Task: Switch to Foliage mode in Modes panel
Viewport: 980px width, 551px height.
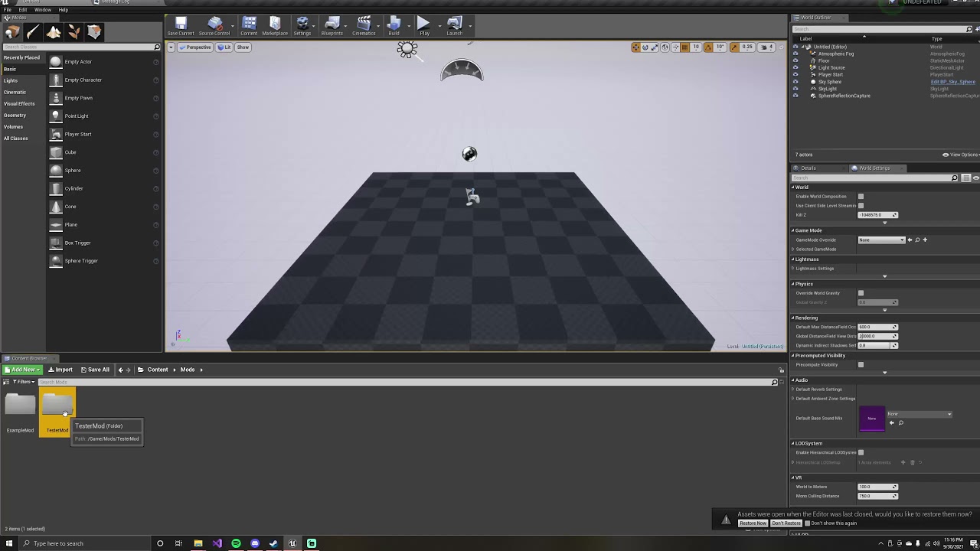Action: [x=73, y=32]
